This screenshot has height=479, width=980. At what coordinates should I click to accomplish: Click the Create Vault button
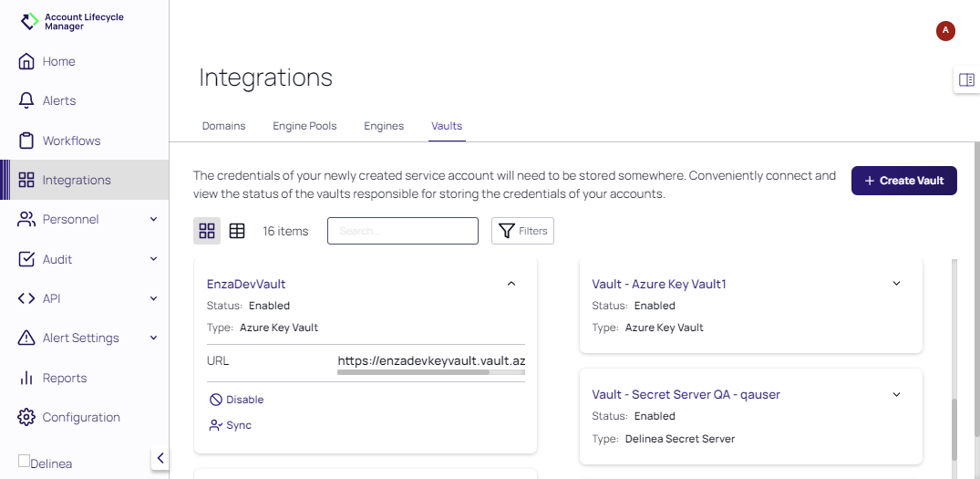point(903,181)
